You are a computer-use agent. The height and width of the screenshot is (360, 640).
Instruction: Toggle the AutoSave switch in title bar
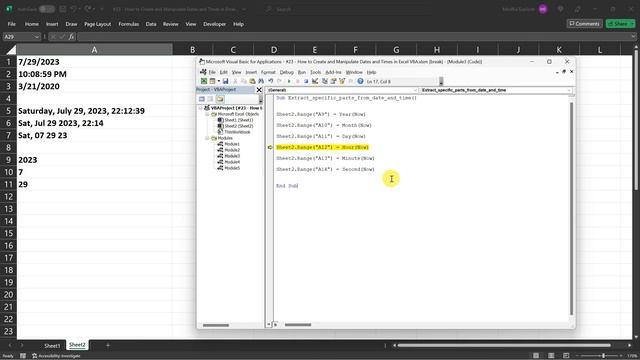tap(47, 9)
